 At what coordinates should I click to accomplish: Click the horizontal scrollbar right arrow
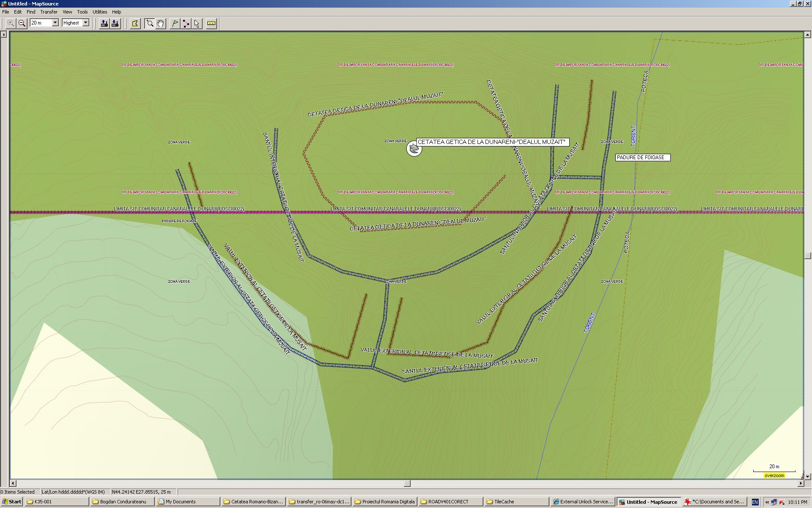click(x=801, y=483)
